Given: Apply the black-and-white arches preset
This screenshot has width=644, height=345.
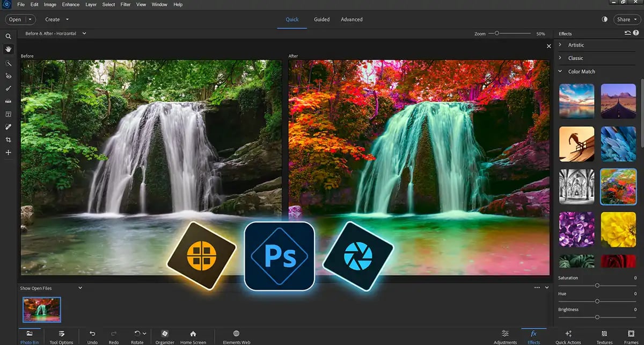Looking at the screenshot, I should [x=577, y=186].
